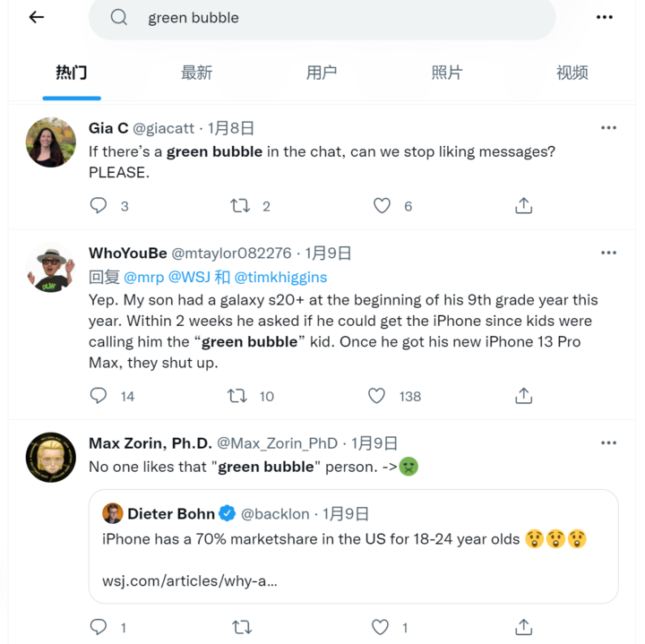Reply to WhoYouBe's tweet
645x644 pixels.
point(99,396)
